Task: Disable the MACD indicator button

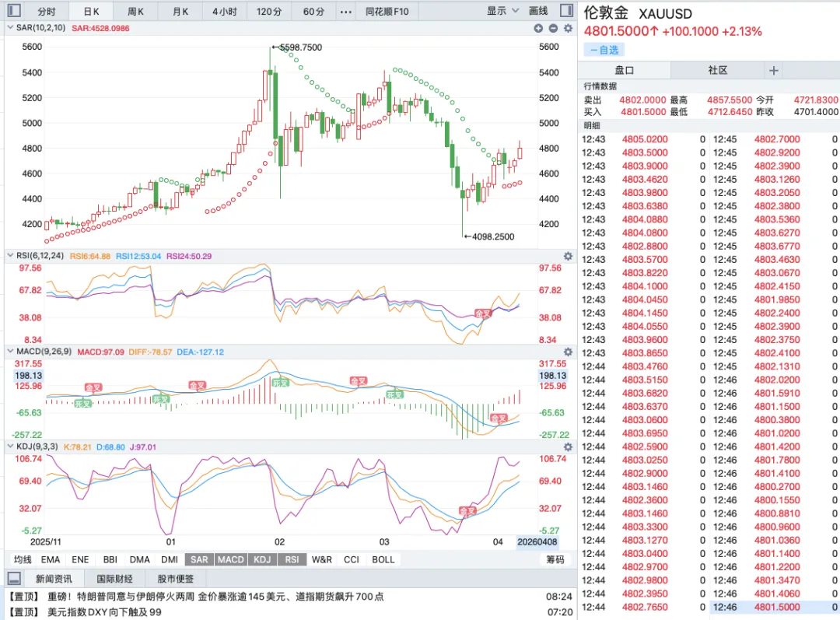Action: coord(230,559)
